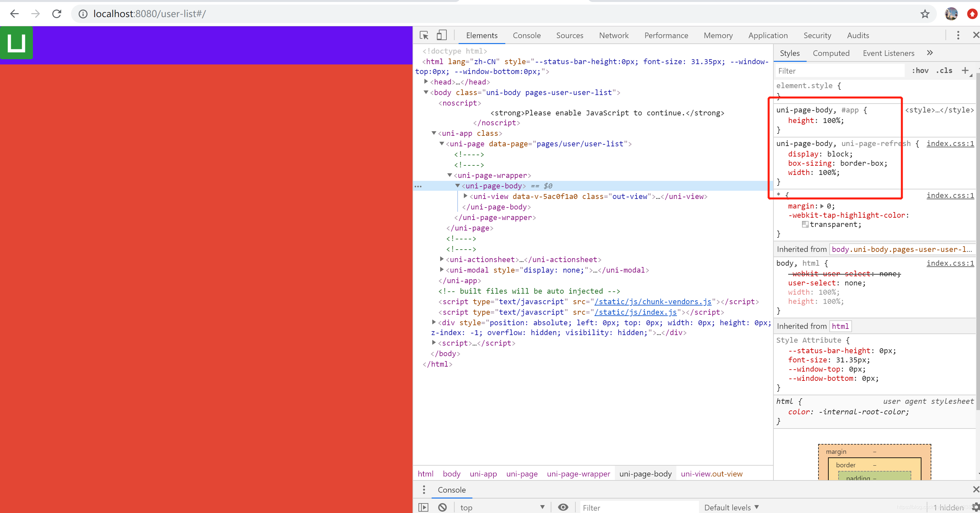Bookmark this page with the star
Screen dimensions: 980x513
(925, 14)
